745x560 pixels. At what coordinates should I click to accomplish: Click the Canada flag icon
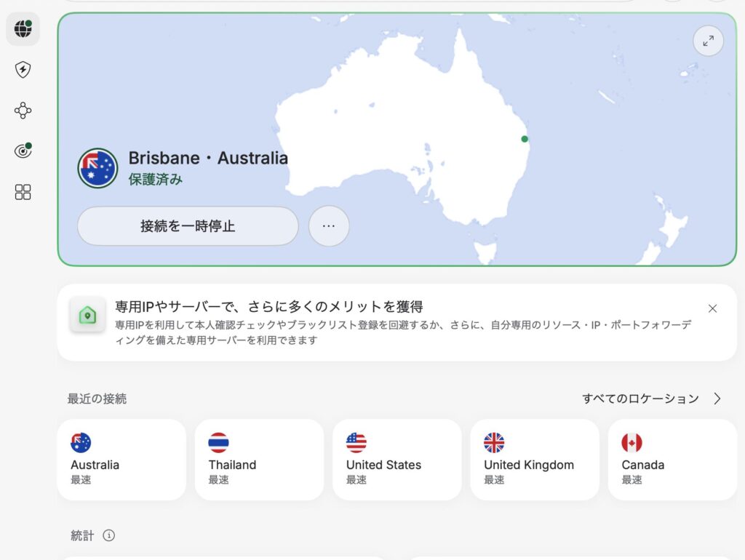click(x=632, y=443)
